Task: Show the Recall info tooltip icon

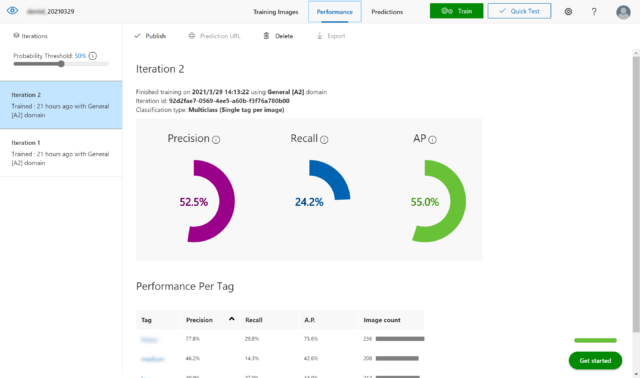Action: click(324, 140)
